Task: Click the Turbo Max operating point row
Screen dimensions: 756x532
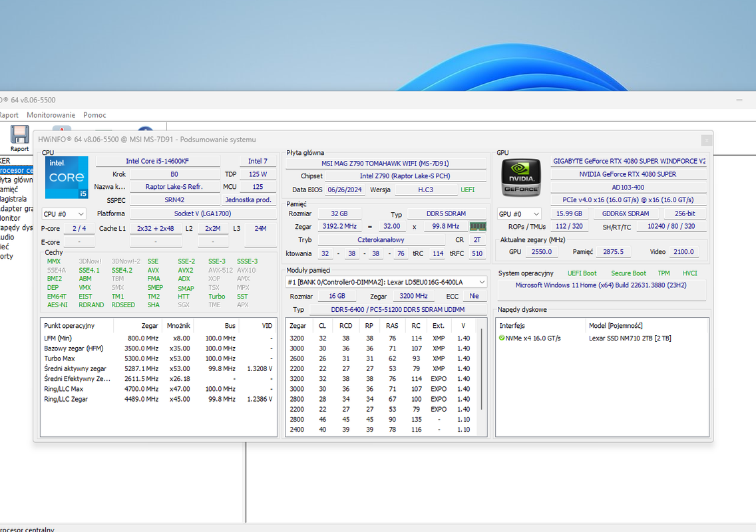Action: coord(158,358)
